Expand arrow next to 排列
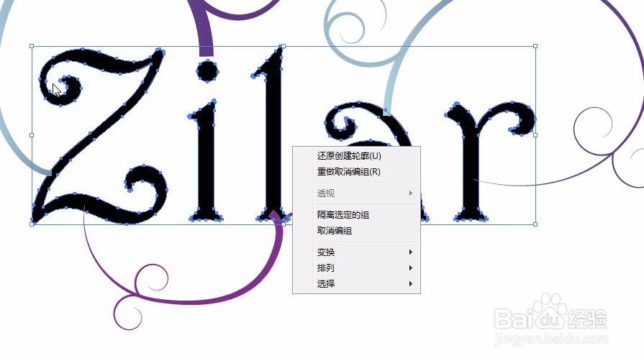 (x=411, y=268)
